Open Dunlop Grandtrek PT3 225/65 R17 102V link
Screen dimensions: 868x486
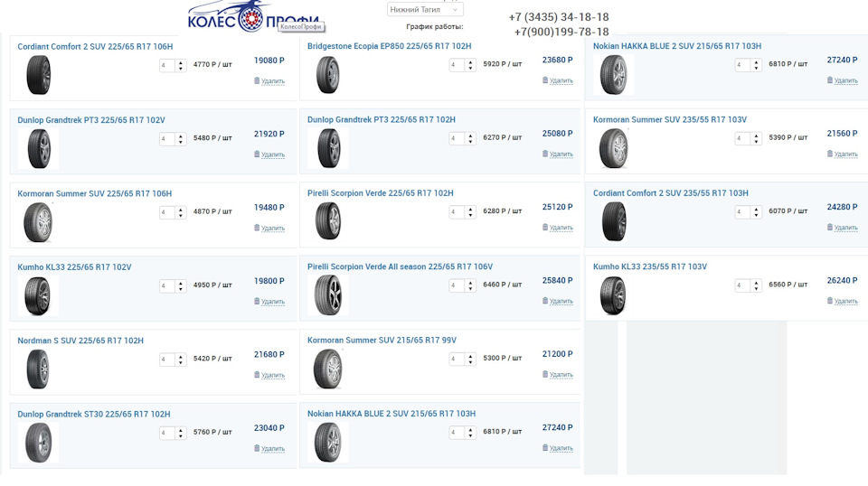[91, 120]
